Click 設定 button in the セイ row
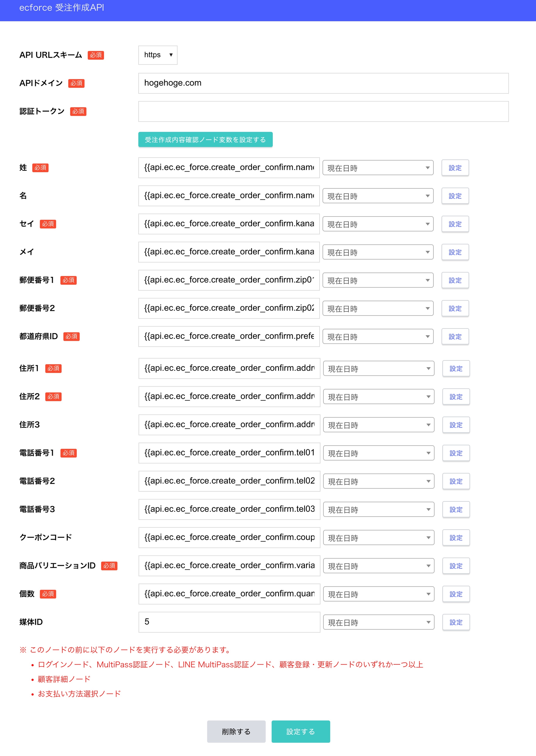536x756 pixels. 455,224
